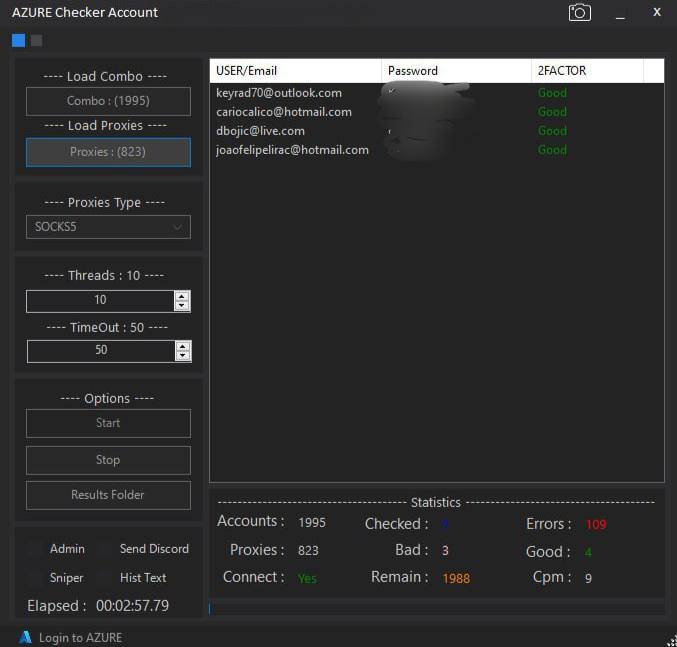This screenshot has width=677, height=647.
Task: Click the Azure logo icon
Action: (x=25, y=637)
